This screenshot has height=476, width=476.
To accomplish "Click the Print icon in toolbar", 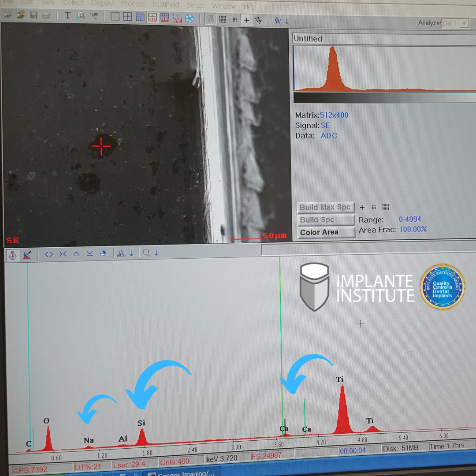I will click(x=46, y=16).
